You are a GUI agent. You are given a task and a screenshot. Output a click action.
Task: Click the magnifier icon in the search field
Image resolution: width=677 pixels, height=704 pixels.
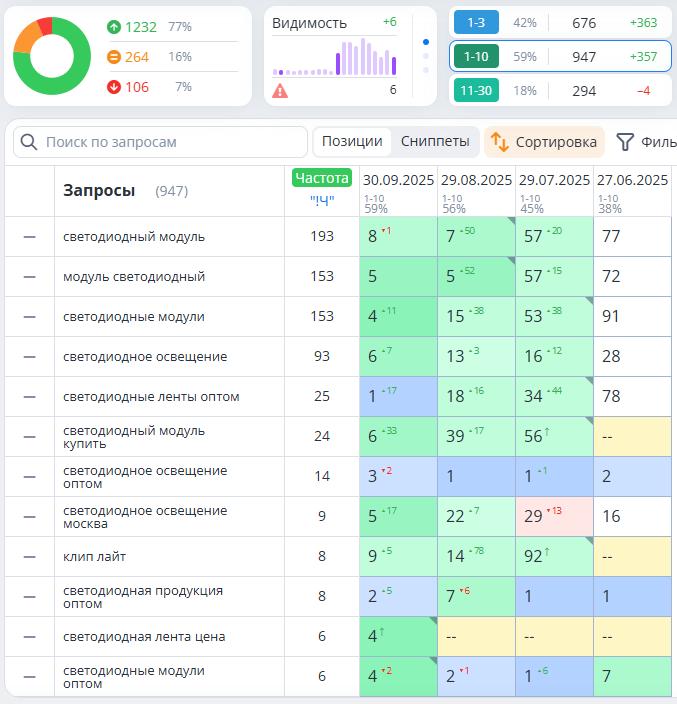[x=29, y=142]
